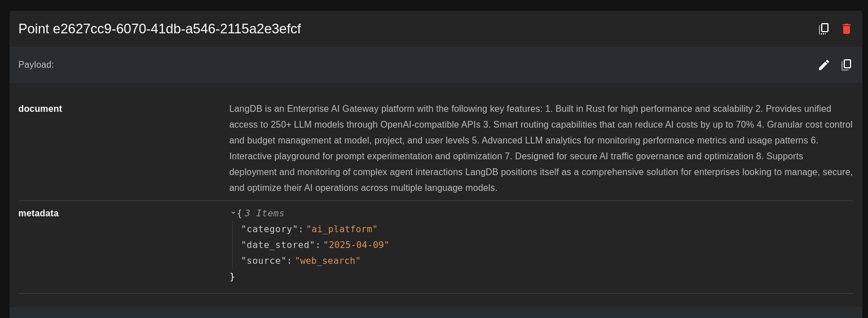Click the "3 Items" count label
Image resolution: width=868 pixels, height=318 pixels.
[264, 214]
